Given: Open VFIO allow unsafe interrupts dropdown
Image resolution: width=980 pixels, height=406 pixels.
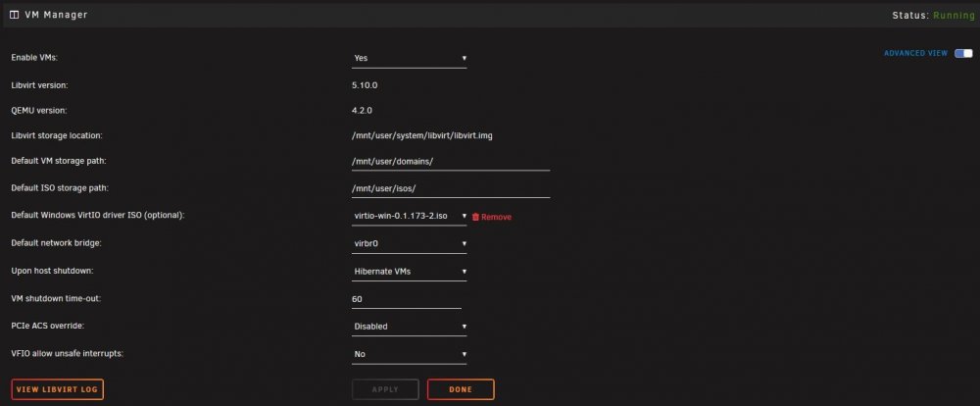Looking at the screenshot, I should coord(409,354).
